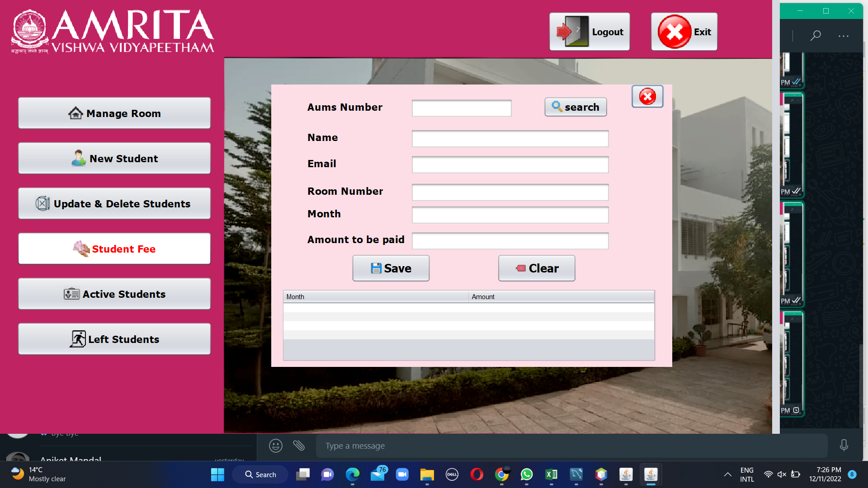The image size is (868, 488).
Task: Click the microphone icon in message bar
Action: coord(844,446)
